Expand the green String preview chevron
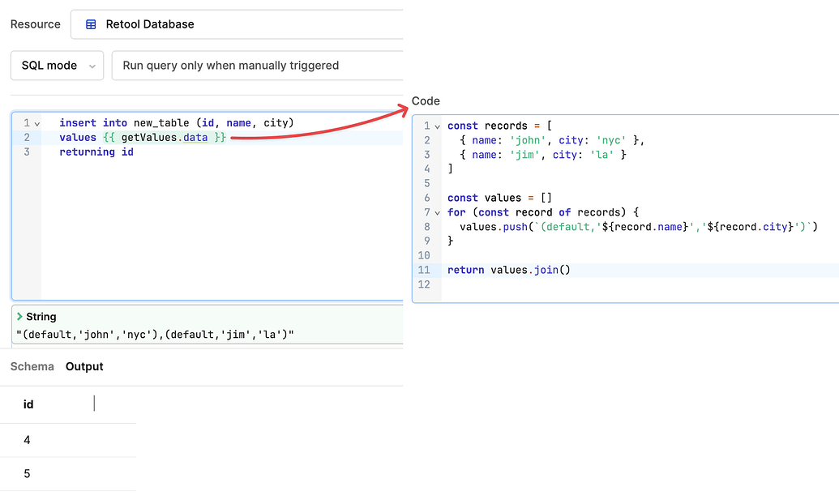Viewport: 839px width, 504px height. 19,317
